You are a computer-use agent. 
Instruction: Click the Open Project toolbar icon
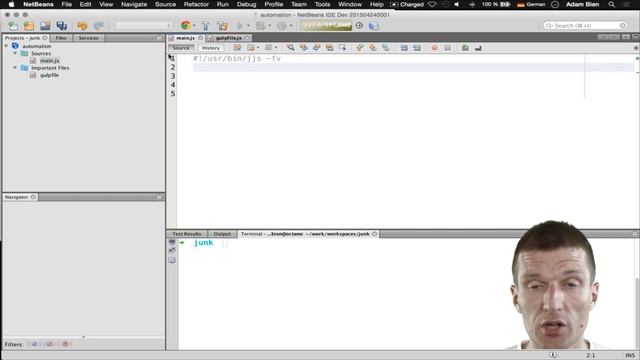point(45,26)
